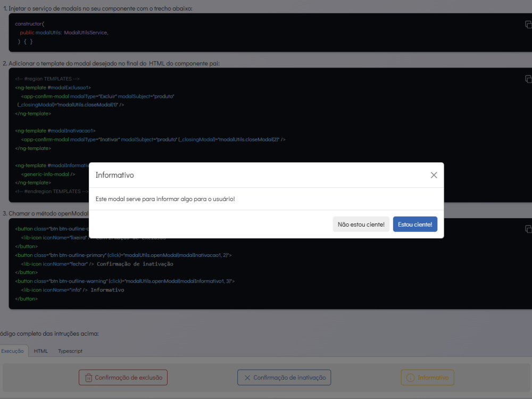Copy the constructor code snippet
The height and width of the screenshot is (399, 532).
coord(528,24)
